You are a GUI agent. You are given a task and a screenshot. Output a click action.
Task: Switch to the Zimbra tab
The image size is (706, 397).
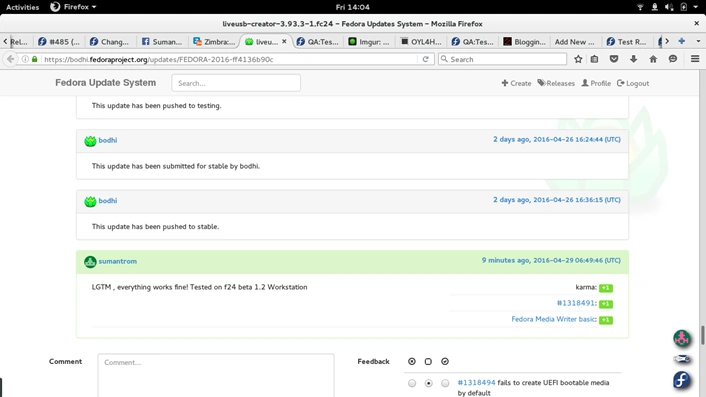(214, 41)
